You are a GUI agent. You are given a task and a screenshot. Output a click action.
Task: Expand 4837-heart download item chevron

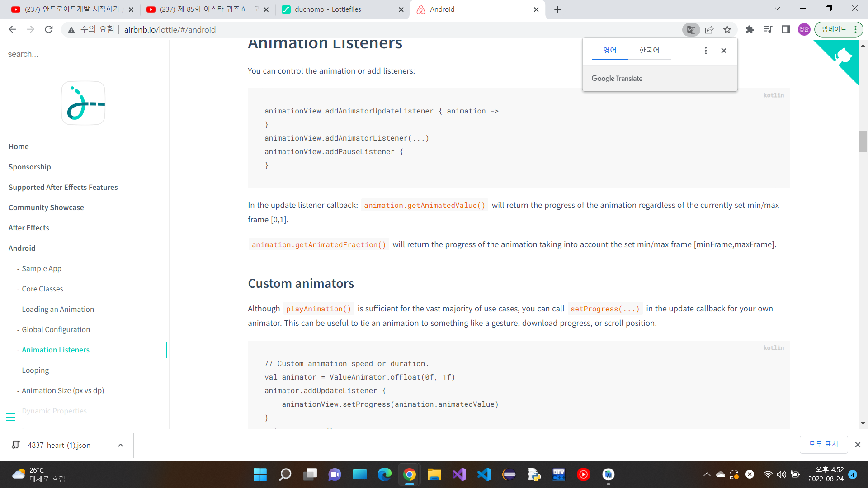click(x=120, y=445)
